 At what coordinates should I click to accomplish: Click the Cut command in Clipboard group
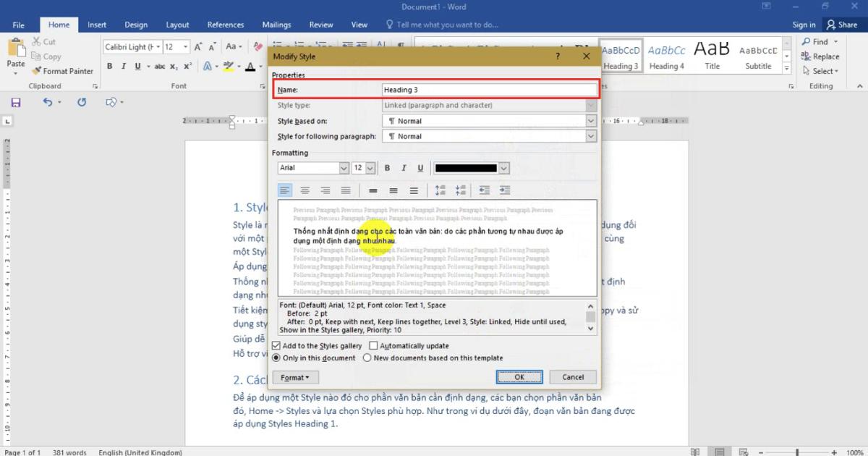coord(43,42)
